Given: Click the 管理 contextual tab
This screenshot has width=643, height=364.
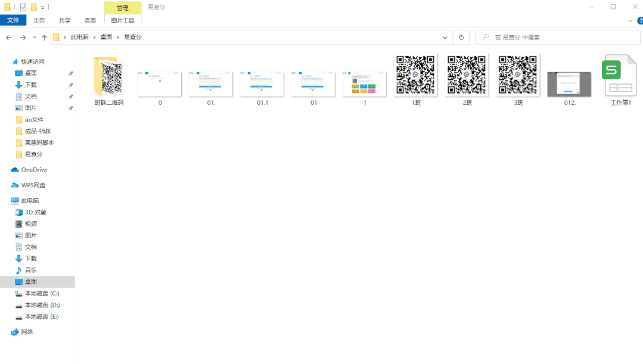Looking at the screenshot, I should 123,7.
